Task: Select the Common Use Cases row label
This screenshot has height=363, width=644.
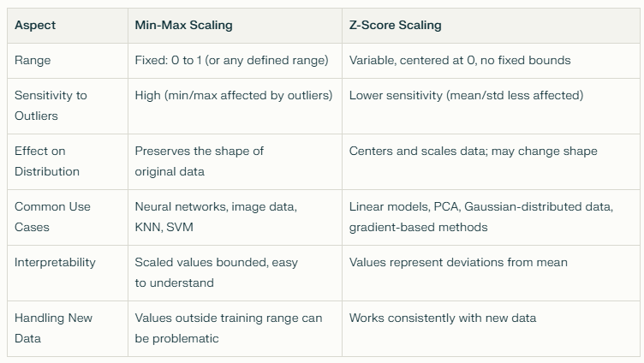Action: point(52,217)
